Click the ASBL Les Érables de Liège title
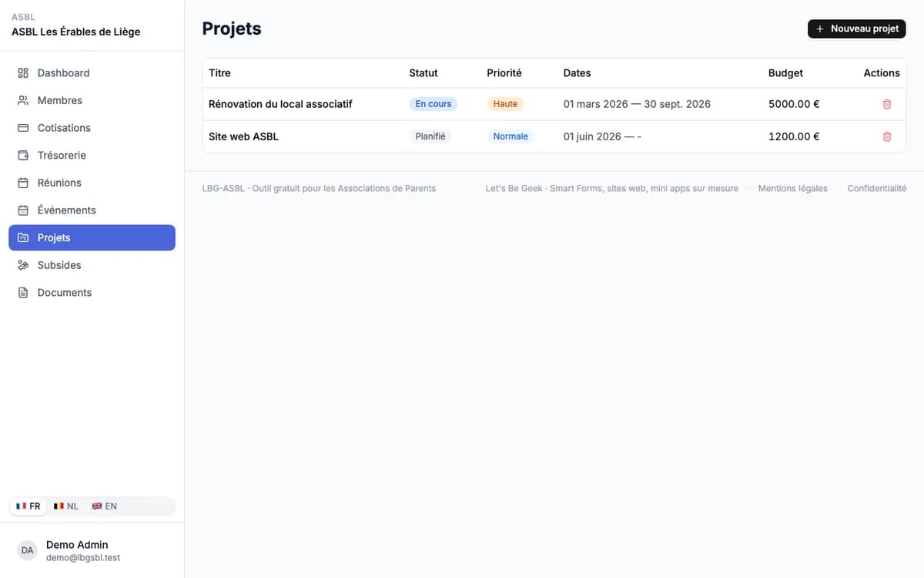This screenshot has height=578, width=924. (x=75, y=32)
